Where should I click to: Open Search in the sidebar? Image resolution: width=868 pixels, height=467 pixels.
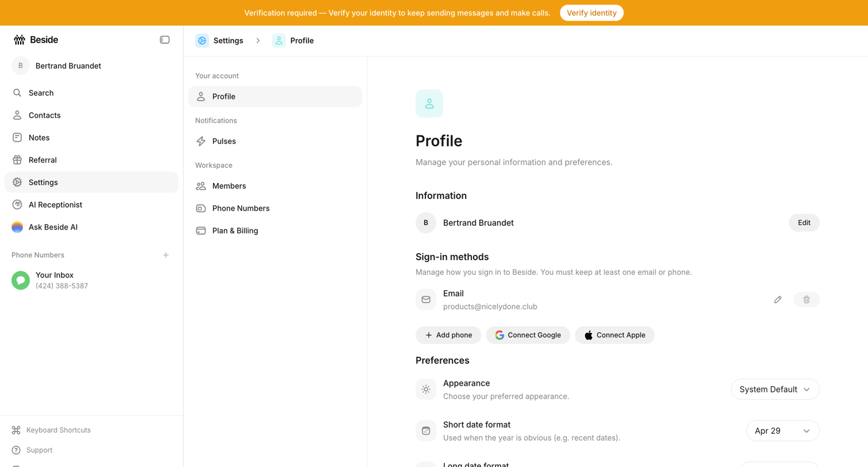pos(91,93)
